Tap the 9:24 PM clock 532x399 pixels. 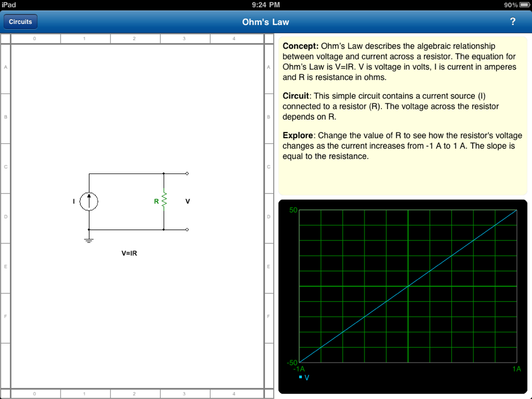click(265, 4)
